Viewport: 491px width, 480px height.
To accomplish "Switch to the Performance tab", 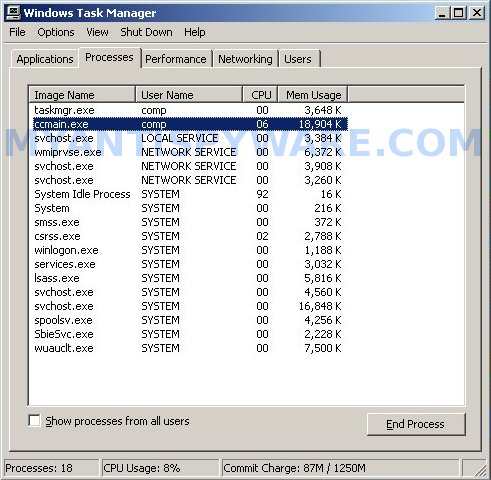I will (176, 59).
